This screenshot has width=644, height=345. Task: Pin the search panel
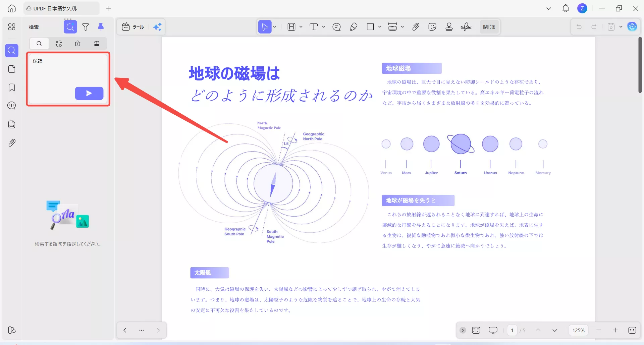(x=101, y=27)
